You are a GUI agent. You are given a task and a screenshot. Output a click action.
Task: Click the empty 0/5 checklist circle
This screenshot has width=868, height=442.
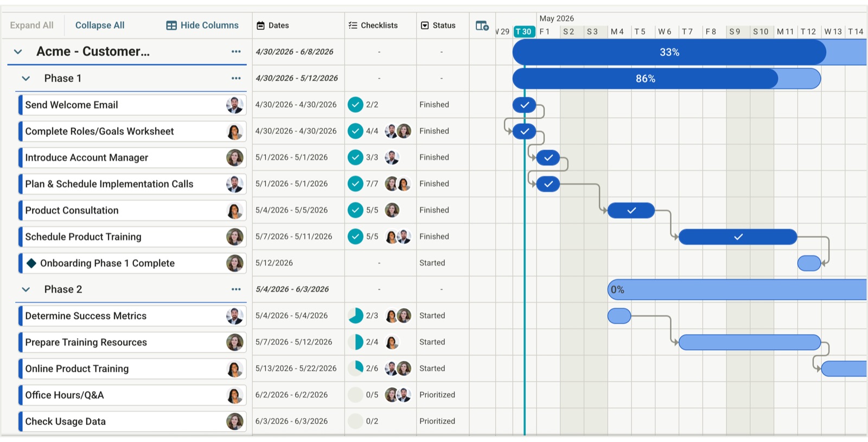(355, 395)
